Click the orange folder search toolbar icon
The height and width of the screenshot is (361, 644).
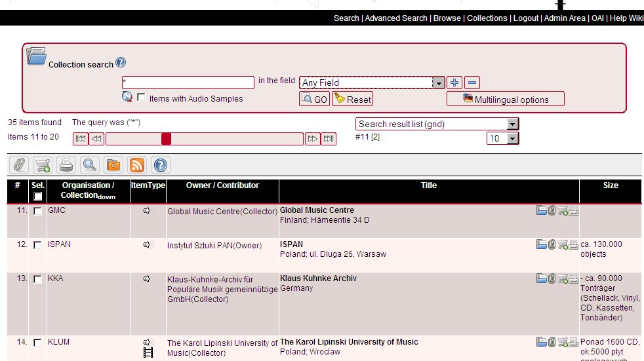[x=113, y=165]
